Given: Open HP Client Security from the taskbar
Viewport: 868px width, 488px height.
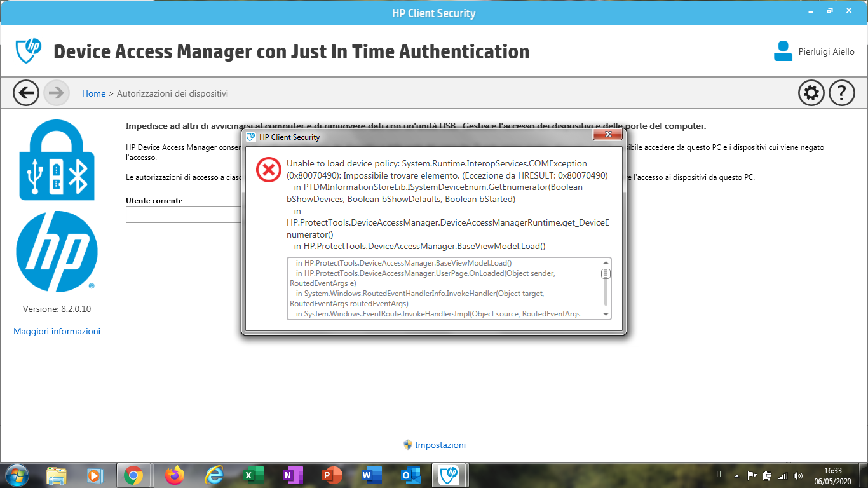Looking at the screenshot, I should pyautogui.click(x=451, y=475).
